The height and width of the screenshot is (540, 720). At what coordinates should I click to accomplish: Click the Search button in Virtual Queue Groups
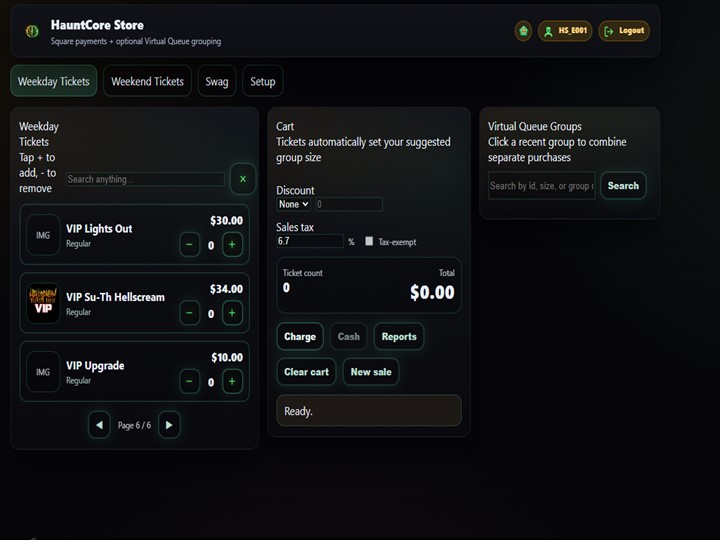[623, 186]
